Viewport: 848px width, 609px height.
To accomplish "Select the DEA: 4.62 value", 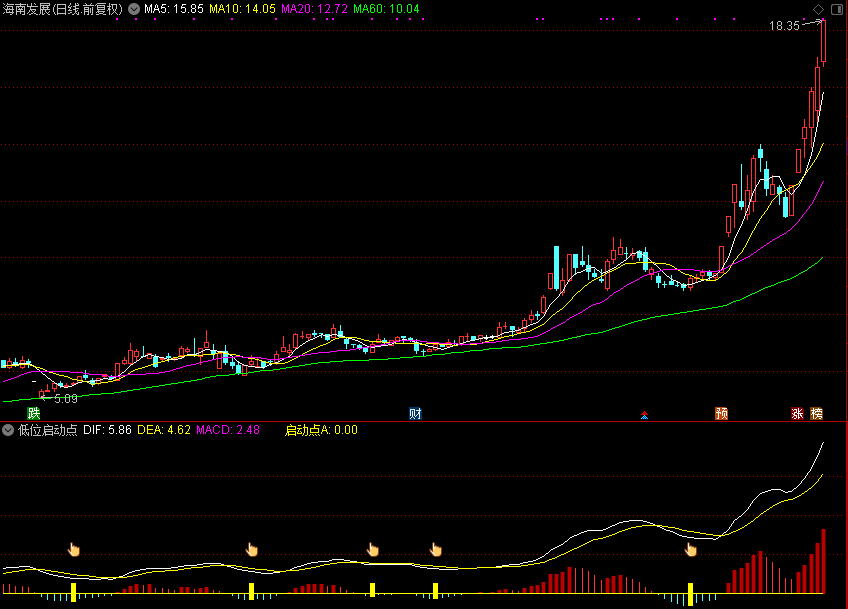I will 164,431.
